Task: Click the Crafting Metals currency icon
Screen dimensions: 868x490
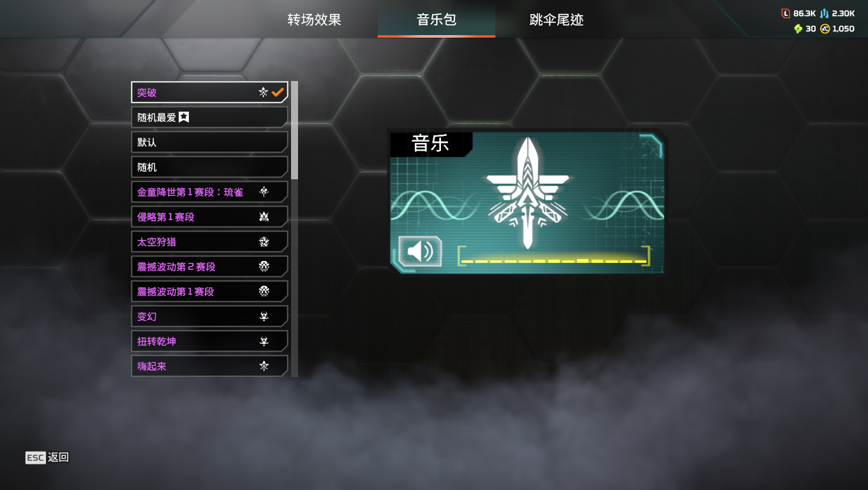Action: 824,13
